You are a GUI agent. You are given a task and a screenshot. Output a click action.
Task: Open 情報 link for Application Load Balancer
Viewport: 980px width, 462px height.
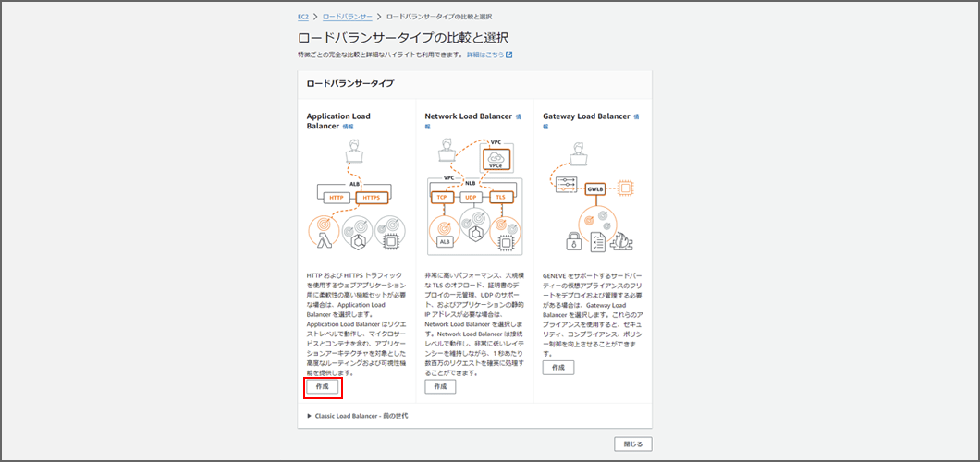[x=349, y=126]
